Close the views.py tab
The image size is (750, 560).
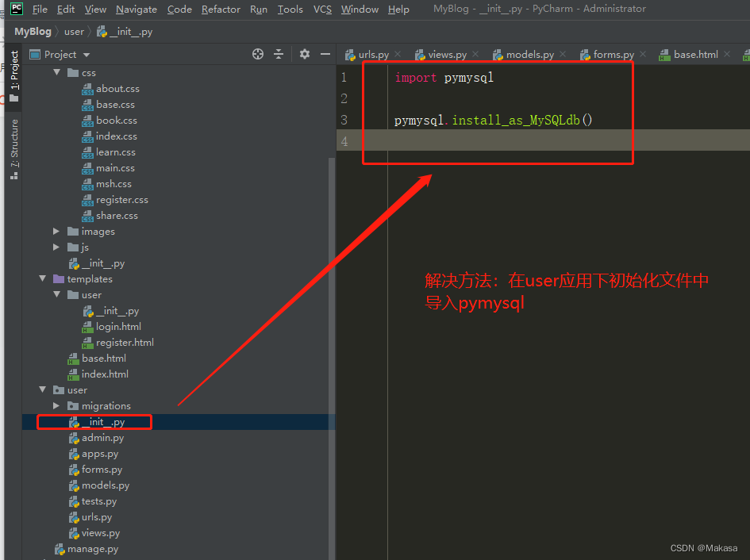coord(475,54)
